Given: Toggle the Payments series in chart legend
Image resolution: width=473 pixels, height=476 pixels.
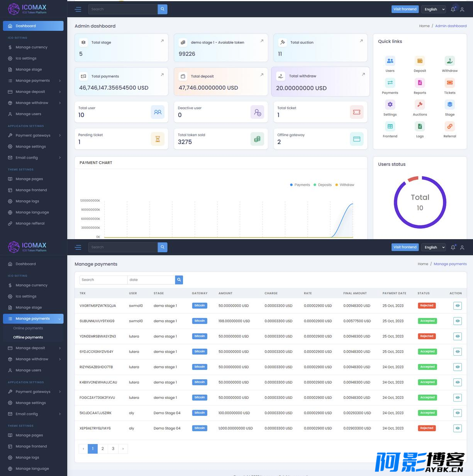Looking at the screenshot, I should [300, 185].
